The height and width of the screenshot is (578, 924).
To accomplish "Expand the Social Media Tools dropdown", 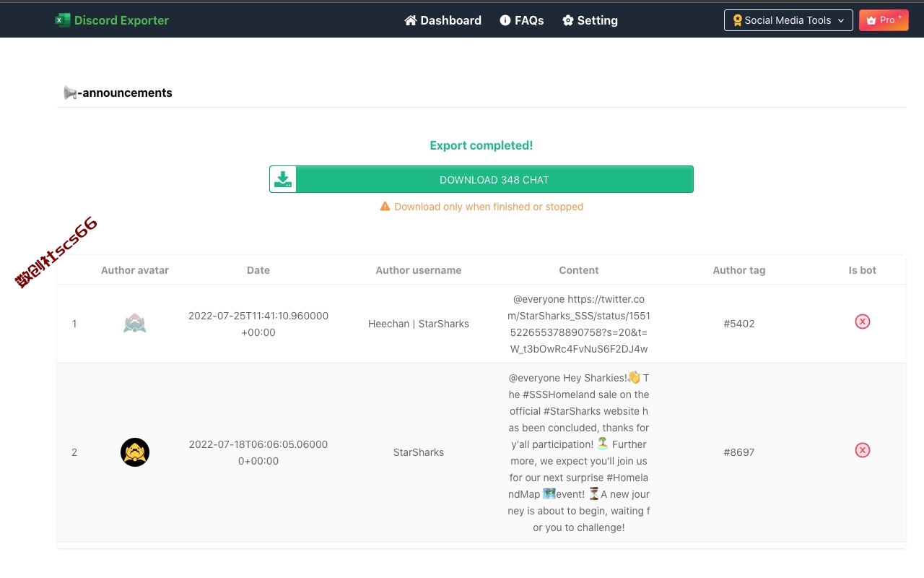I will pos(788,20).
